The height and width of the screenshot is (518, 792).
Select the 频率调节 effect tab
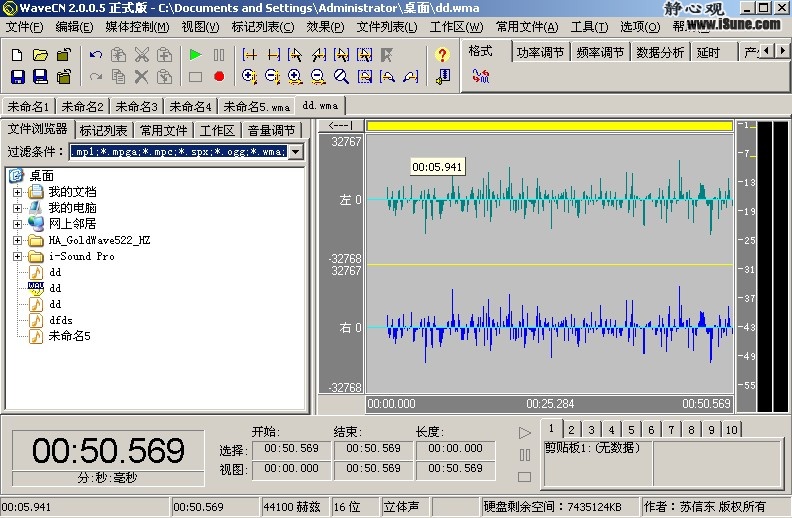(x=600, y=52)
